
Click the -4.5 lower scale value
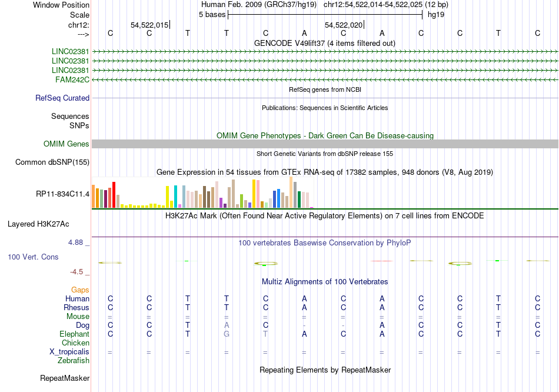point(76,272)
